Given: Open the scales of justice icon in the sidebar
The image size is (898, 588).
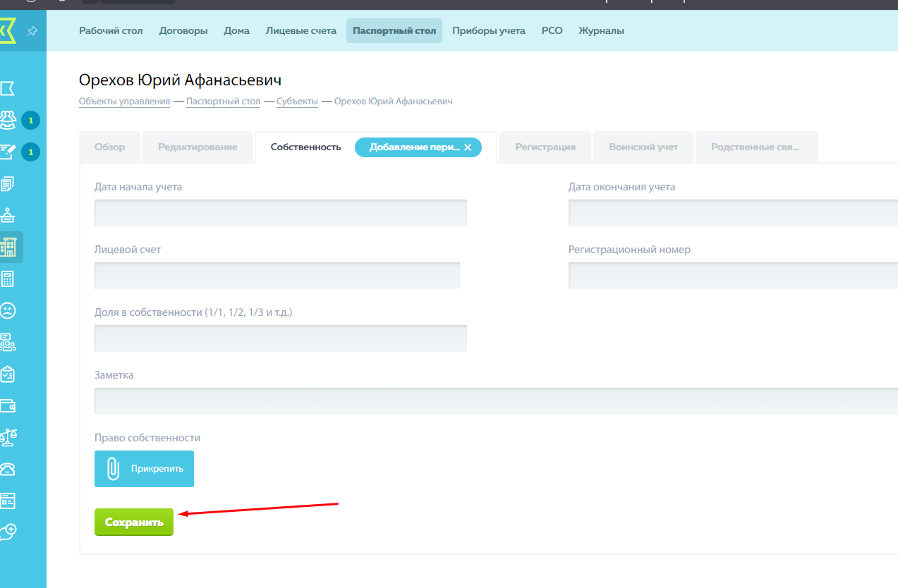Looking at the screenshot, I should [8, 437].
